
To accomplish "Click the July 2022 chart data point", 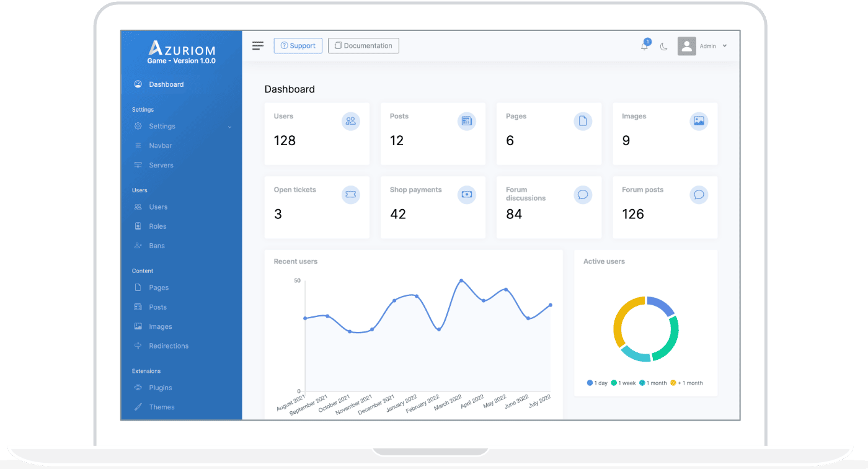I will point(551,305).
